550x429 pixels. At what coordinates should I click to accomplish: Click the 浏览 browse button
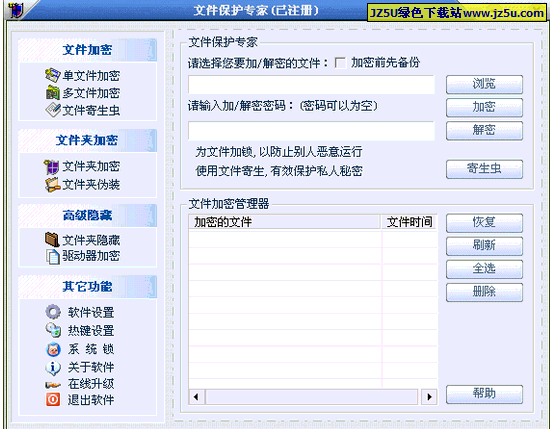click(x=484, y=84)
